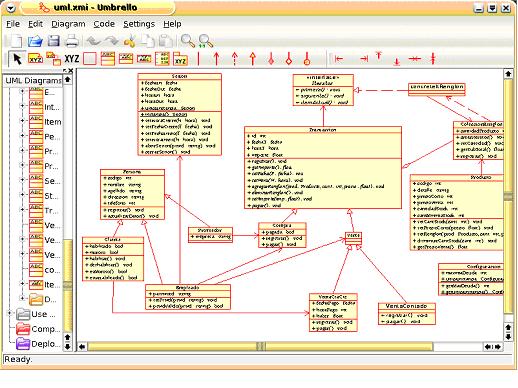Click the Paste clipboard icon
Screen dimensions: 518x388
pos(165,41)
